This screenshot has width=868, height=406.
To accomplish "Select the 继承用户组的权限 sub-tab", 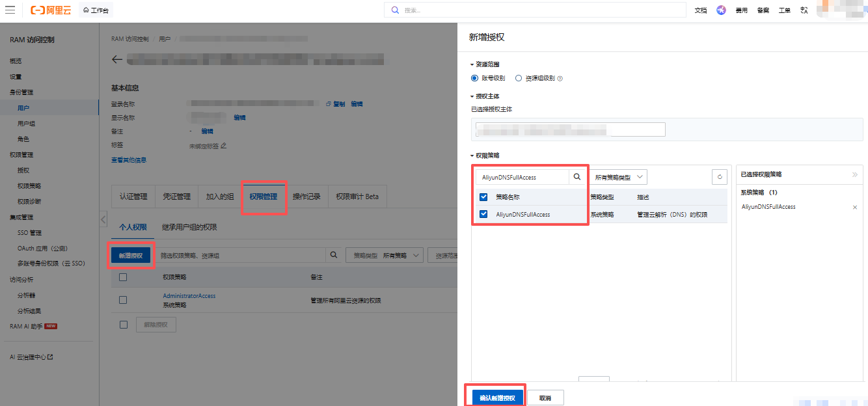I will [189, 227].
